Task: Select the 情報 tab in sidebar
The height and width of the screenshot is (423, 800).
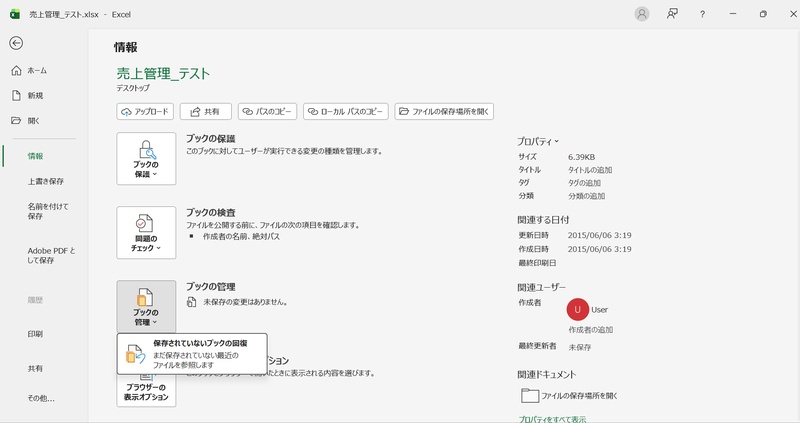Action: [35, 156]
